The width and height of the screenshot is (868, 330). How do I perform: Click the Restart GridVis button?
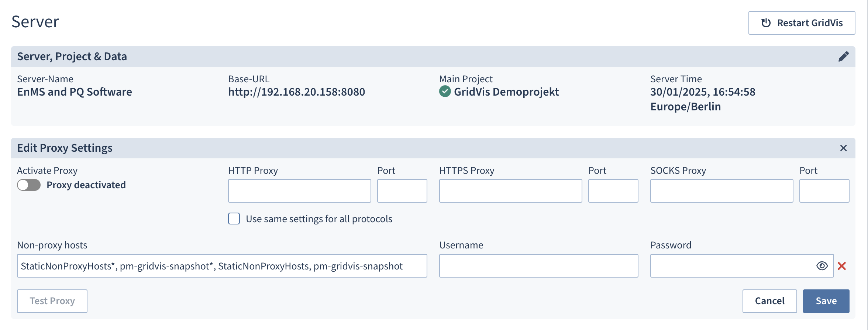802,23
